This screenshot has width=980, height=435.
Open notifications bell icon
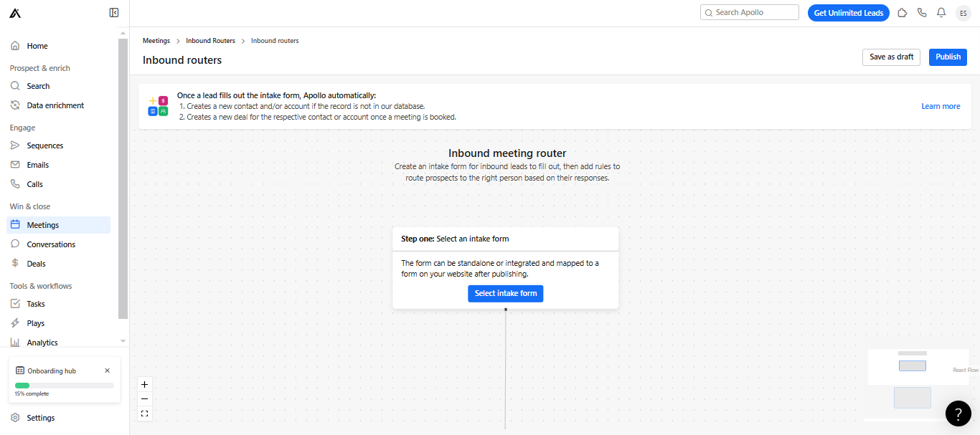click(941, 13)
